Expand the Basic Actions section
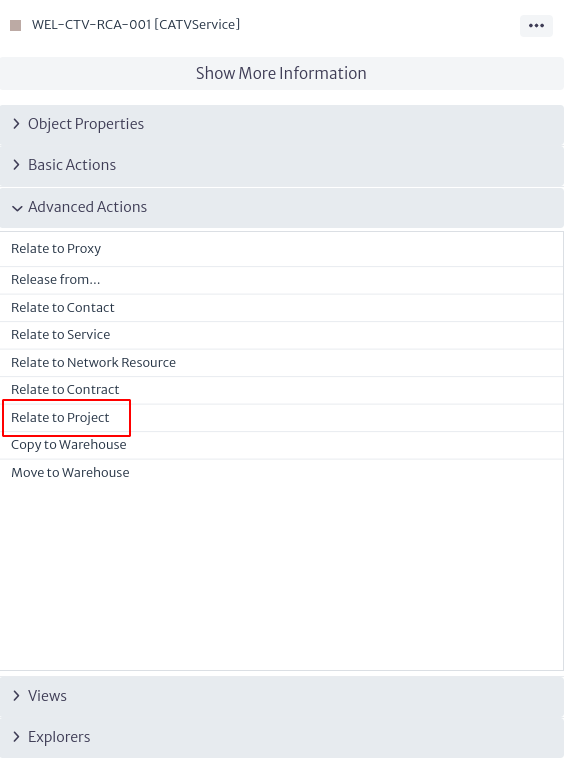 pos(282,165)
